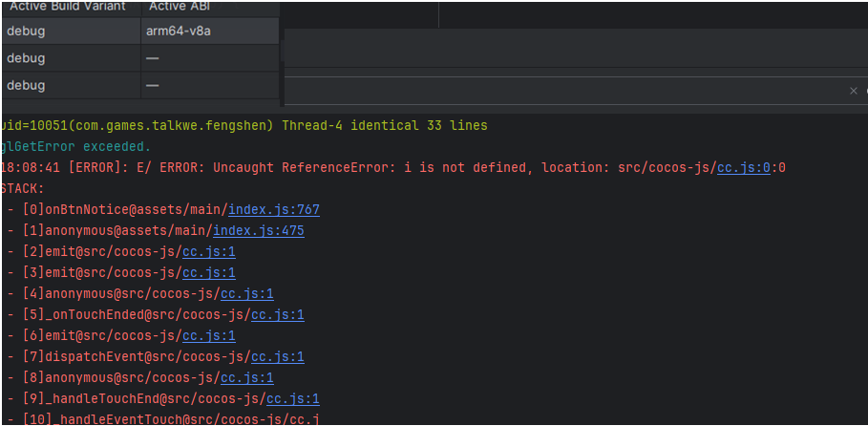
Task: Click the Active Build Variant column header
Action: [x=69, y=7]
